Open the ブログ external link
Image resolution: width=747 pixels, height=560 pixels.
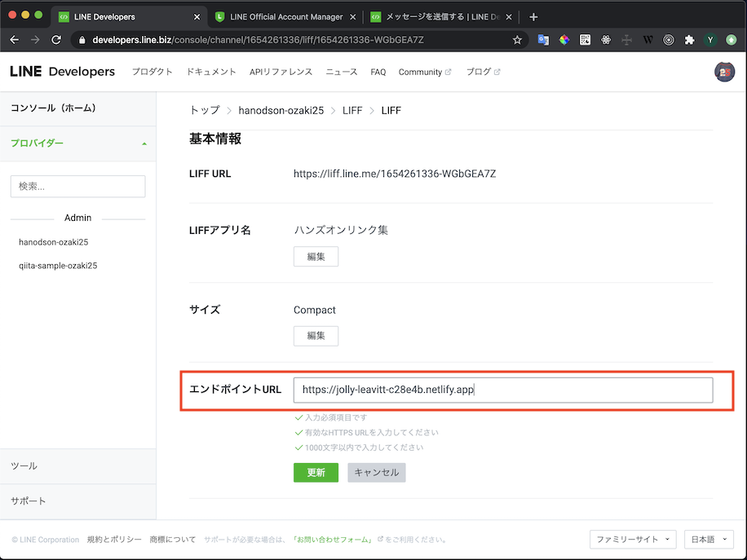[x=483, y=72]
